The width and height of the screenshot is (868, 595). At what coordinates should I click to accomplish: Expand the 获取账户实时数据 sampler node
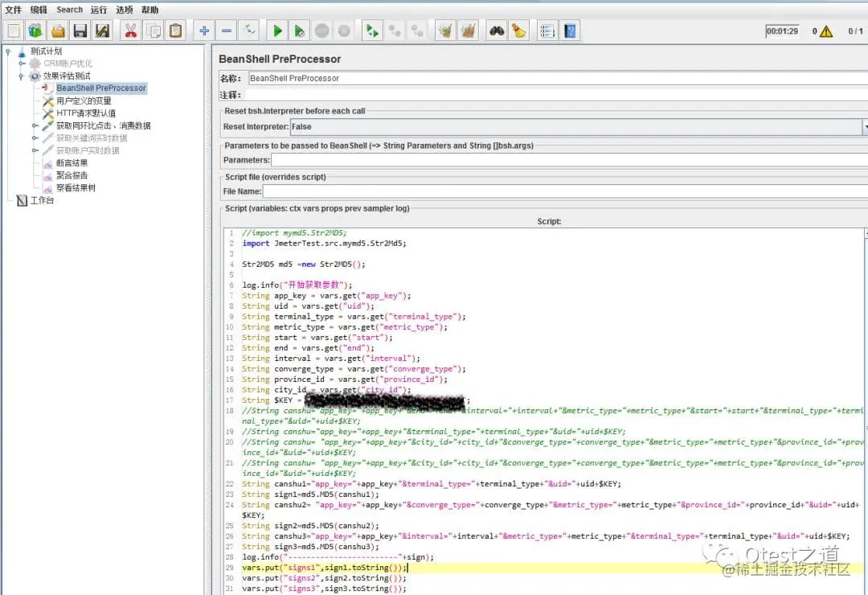pos(35,150)
